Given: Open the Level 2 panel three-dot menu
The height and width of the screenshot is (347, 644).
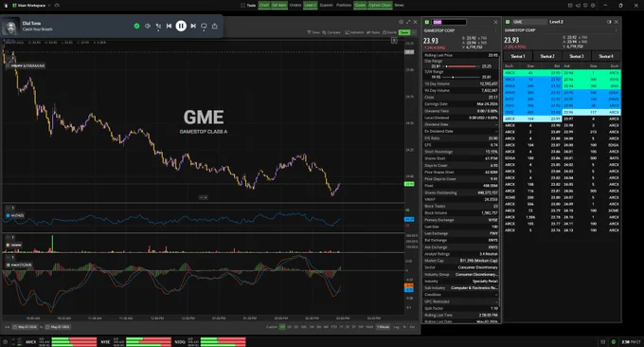Looking at the screenshot, I should 617,30.
